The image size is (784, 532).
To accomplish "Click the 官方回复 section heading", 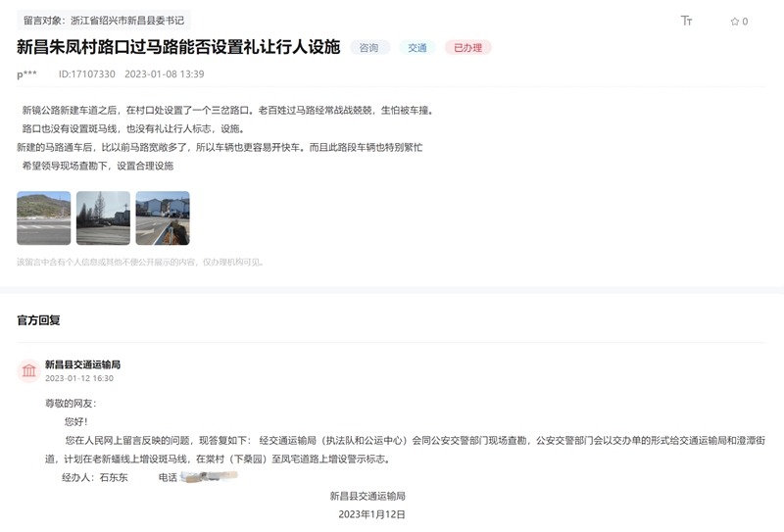I will [x=38, y=320].
